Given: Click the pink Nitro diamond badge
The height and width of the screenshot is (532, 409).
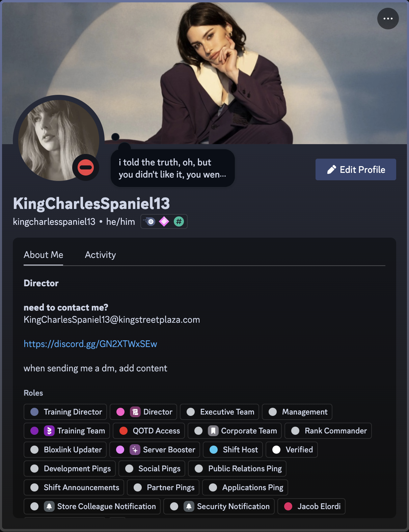Looking at the screenshot, I should click(x=164, y=222).
